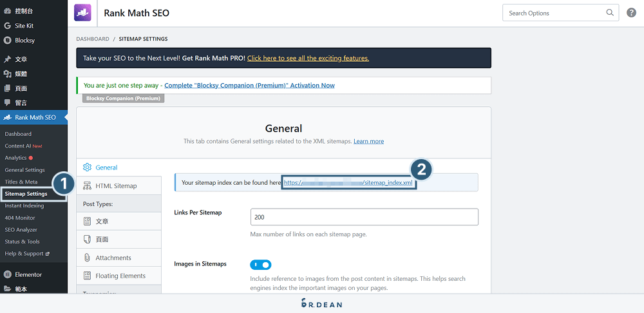Image resolution: width=644 pixels, height=313 pixels.
Task: Click the 控制台 dashboard gauge icon
Action: pyautogui.click(x=7, y=11)
